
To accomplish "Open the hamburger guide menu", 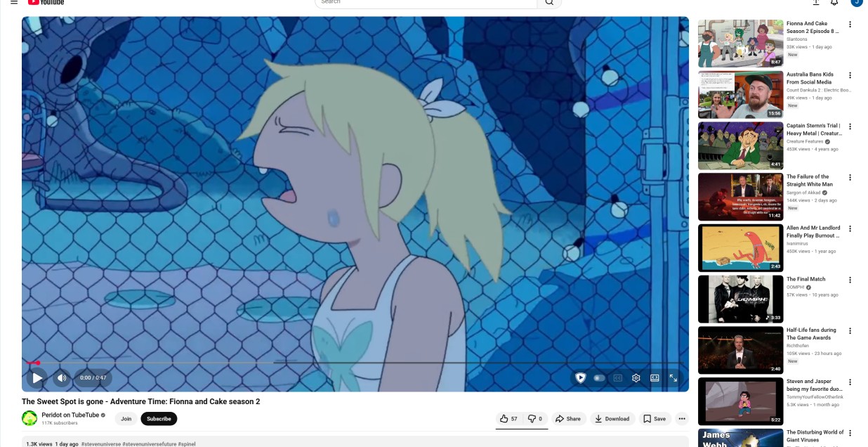I will (14, 2).
